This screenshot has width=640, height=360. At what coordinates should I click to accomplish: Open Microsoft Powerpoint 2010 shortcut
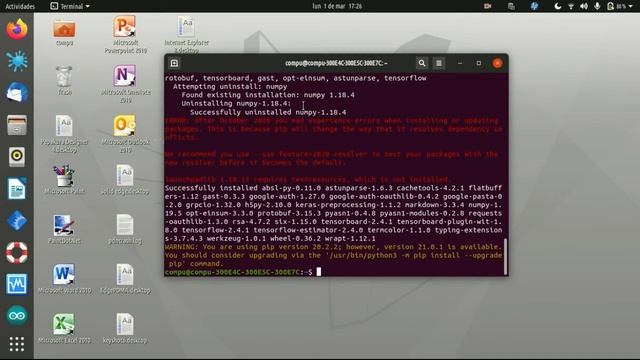125,35
